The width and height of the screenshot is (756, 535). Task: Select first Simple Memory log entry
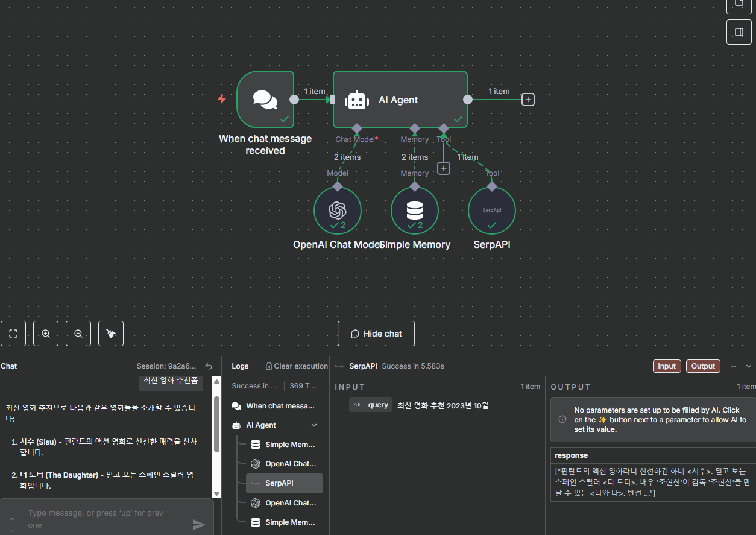(285, 445)
